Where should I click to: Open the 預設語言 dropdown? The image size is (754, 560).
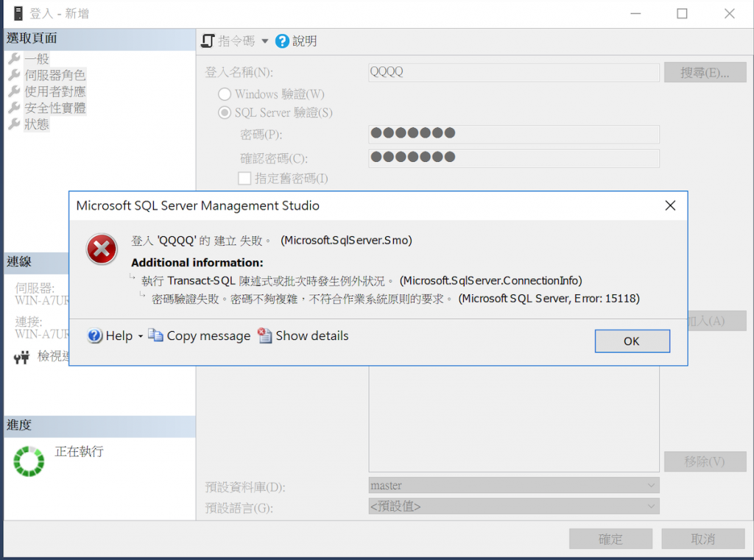coord(513,506)
